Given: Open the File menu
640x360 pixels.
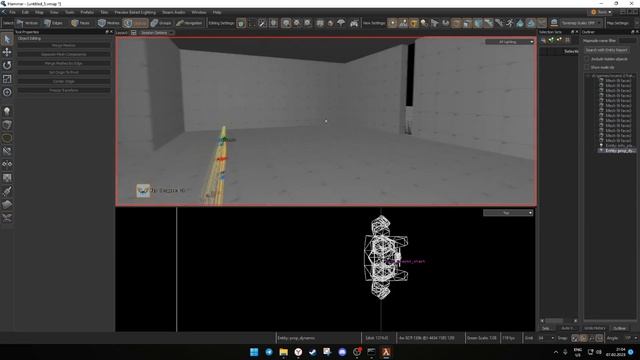Looking at the screenshot, I should (12, 12).
